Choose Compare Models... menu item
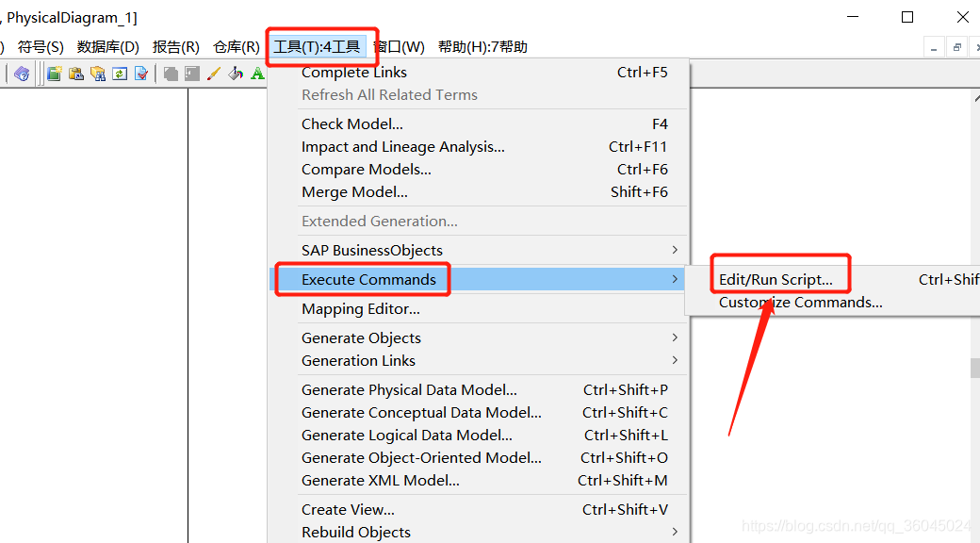This screenshot has width=980, height=543. click(479, 170)
